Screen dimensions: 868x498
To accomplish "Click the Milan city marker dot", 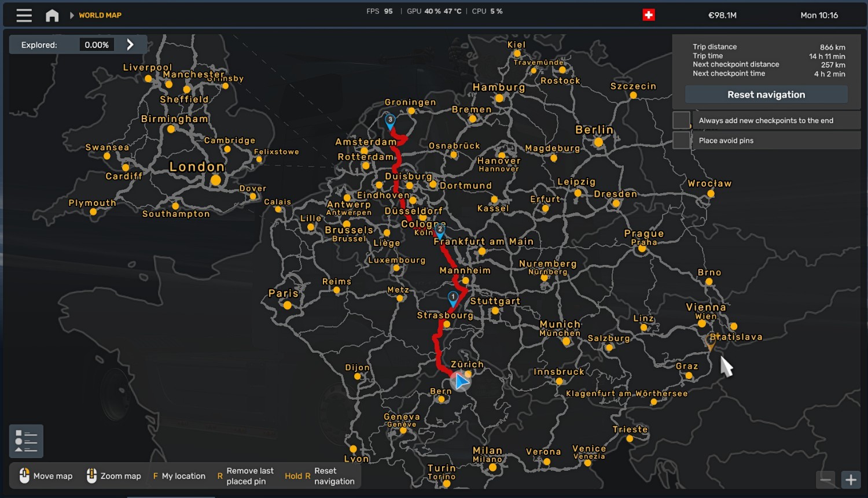I will point(492,467).
